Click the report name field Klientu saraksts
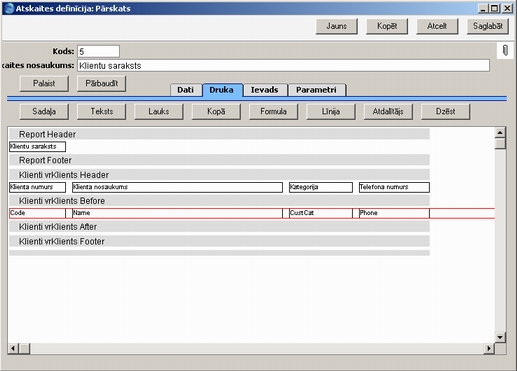Image resolution: width=517 pixels, height=371 pixels. click(x=283, y=65)
